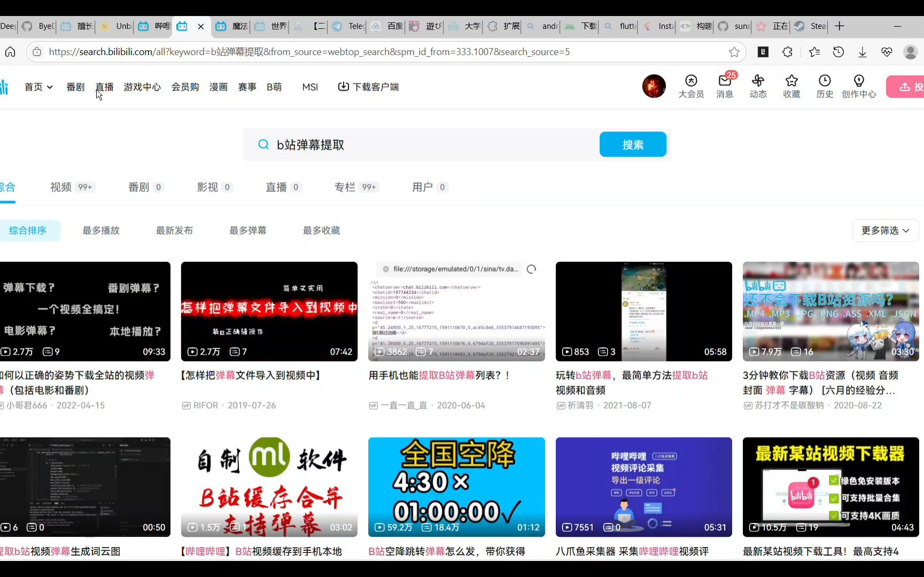Switch to the 用户 results tab
Image resolution: width=924 pixels, height=577 pixels.
point(430,187)
